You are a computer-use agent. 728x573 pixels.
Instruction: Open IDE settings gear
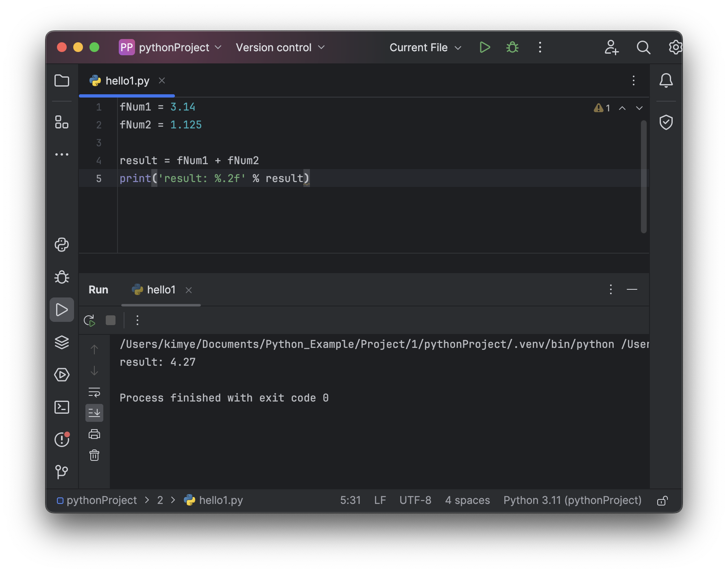point(675,48)
